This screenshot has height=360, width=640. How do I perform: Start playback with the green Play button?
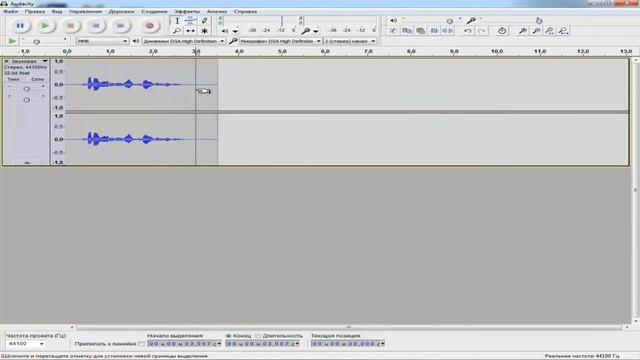[x=45, y=26]
